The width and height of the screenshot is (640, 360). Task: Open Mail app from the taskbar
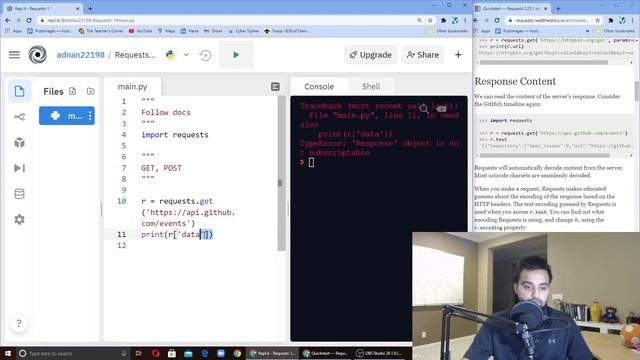(188, 353)
